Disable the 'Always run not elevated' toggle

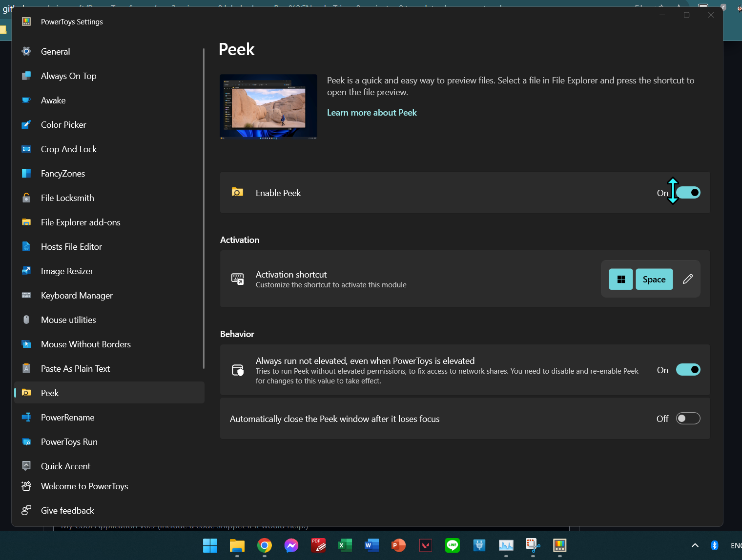tap(688, 369)
